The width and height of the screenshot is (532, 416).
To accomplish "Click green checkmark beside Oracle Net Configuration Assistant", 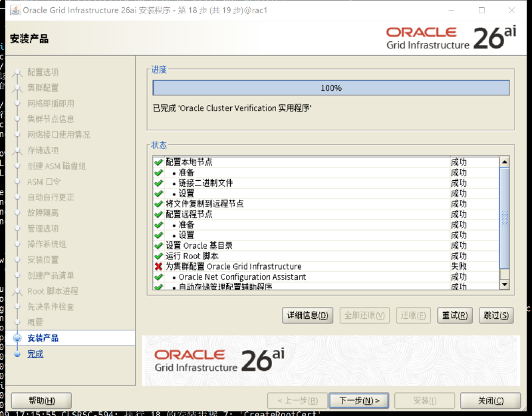I will point(158,277).
